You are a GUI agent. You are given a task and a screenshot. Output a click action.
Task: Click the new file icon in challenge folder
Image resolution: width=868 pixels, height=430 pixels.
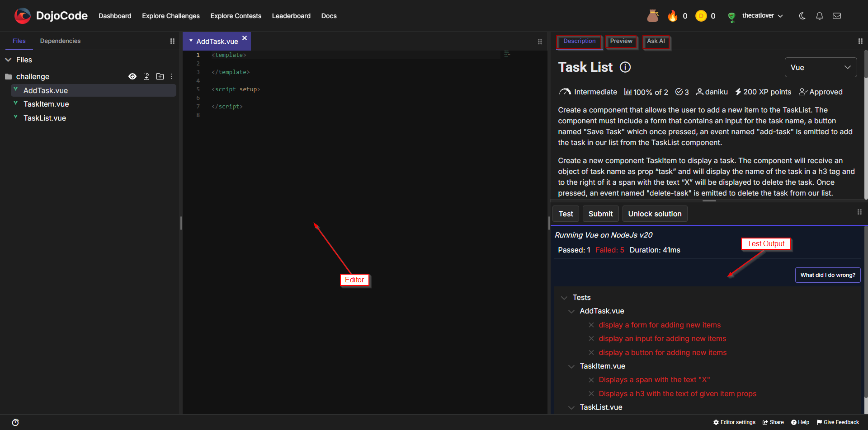point(146,76)
